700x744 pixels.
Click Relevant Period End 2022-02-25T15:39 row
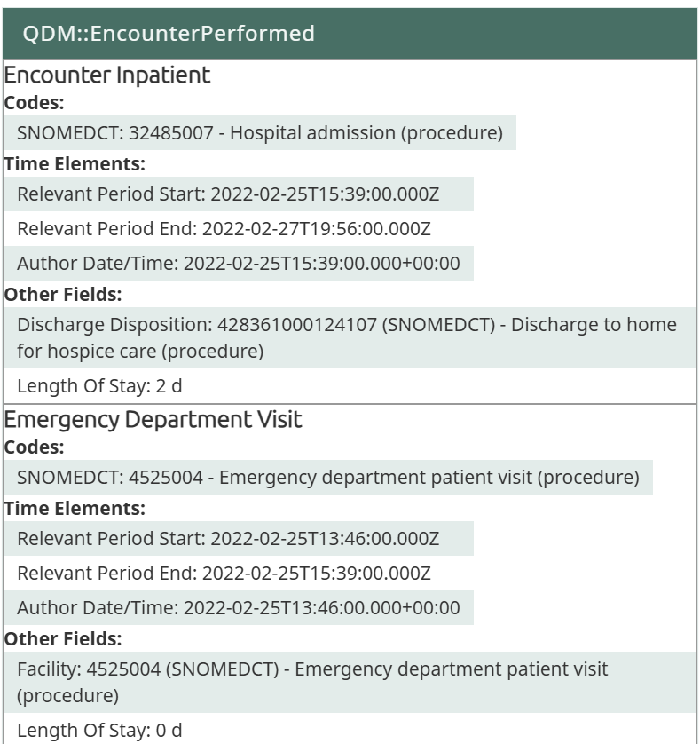224,574
